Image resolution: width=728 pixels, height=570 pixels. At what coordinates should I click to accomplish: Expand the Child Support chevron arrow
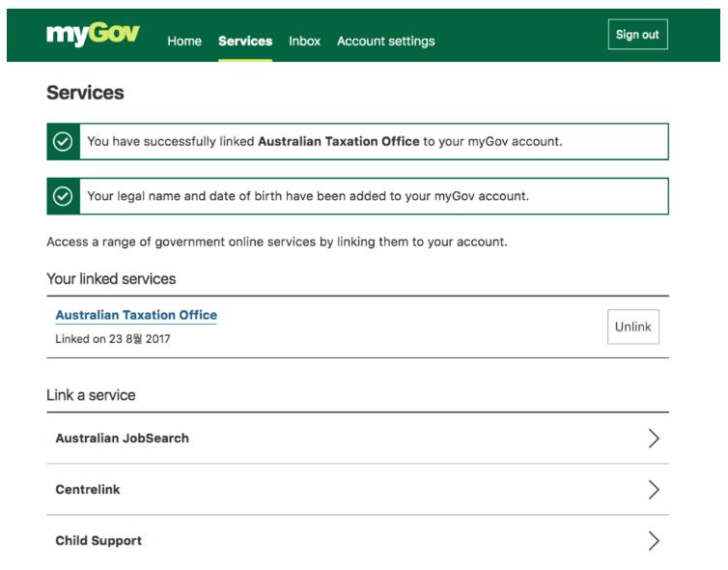click(654, 541)
